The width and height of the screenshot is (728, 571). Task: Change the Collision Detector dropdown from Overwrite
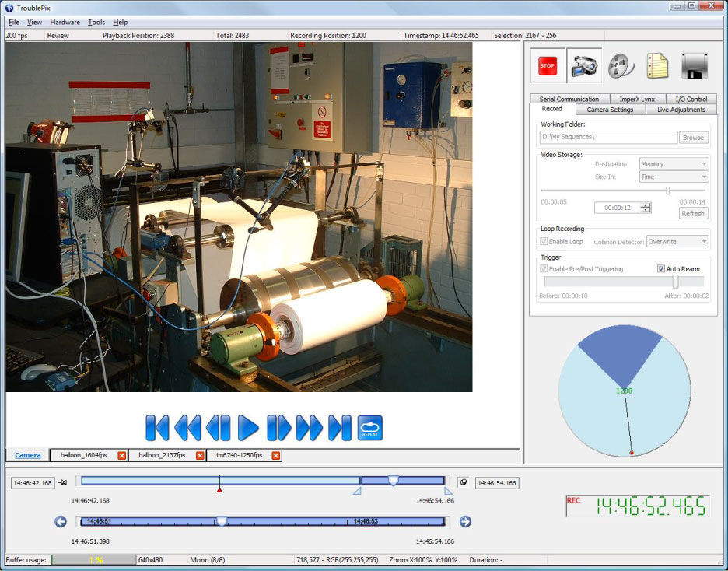pyautogui.click(x=677, y=241)
